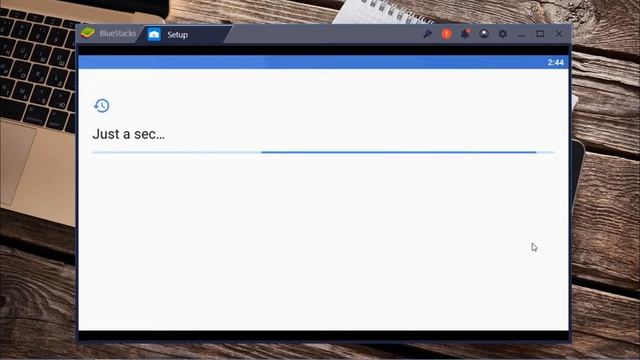Click the orange alert notification icon
The height and width of the screenshot is (360, 640).
coord(446,34)
